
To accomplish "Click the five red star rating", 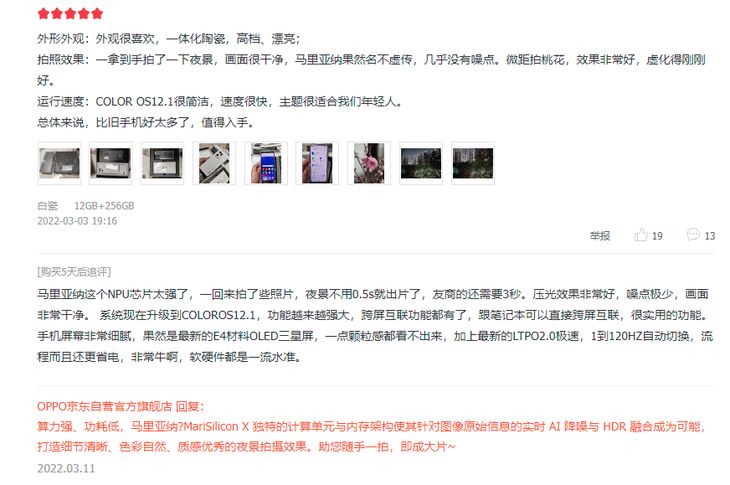I will tap(70, 13).
